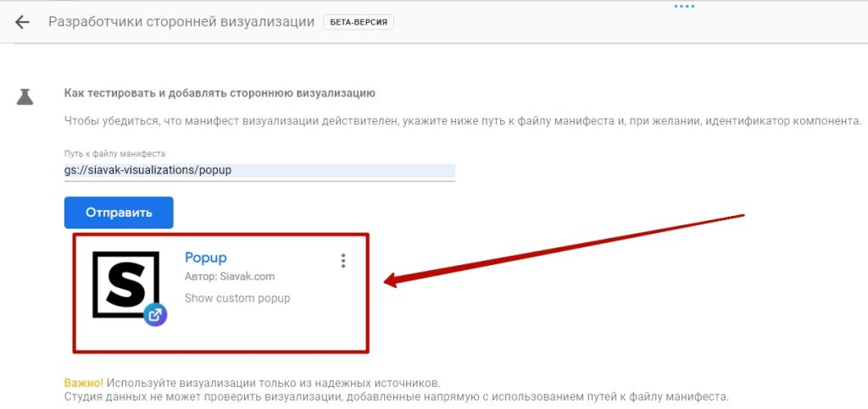Image resolution: width=868 pixels, height=409 pixels.
Task: Select the black S logo thumbnail
Action: [x=125, y=285]
